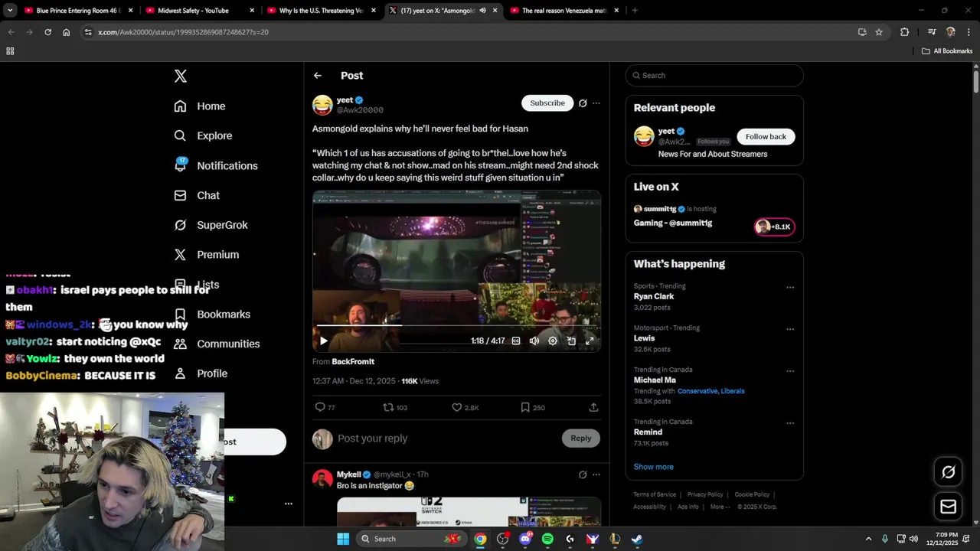The image size is (980, 551).
Task: Open the X logo home link
Action: click(x=180, y=76)
